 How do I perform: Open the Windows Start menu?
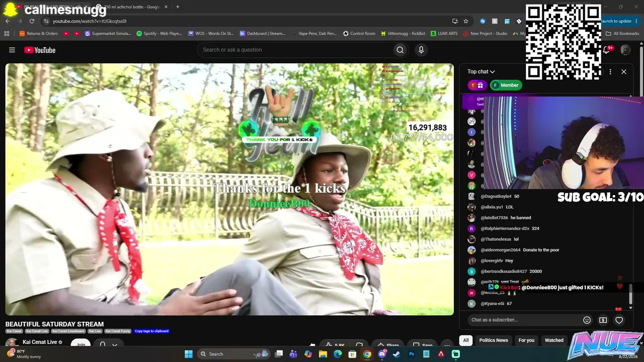point(189,354)
